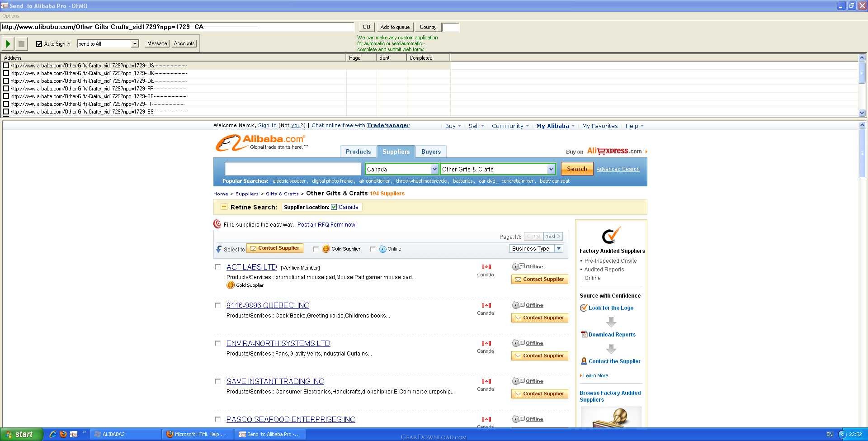Click the Post an RFQ Form now link
The width and height of the screenshot is (868, 441).
[x=327, y=225]
